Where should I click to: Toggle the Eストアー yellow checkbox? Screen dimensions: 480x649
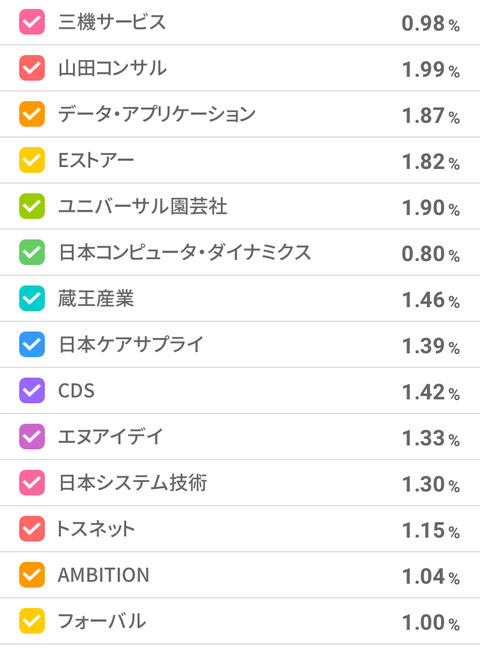[32, 160]
